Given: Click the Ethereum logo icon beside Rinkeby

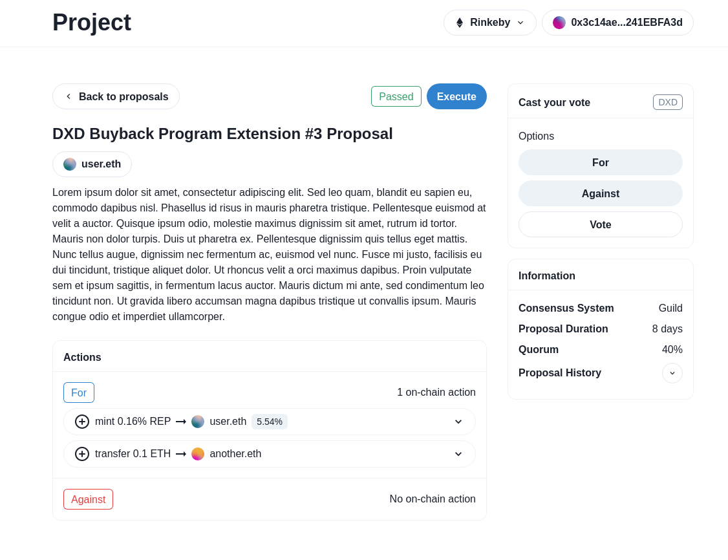Looking at the screenshot, I should coord(460,23).
